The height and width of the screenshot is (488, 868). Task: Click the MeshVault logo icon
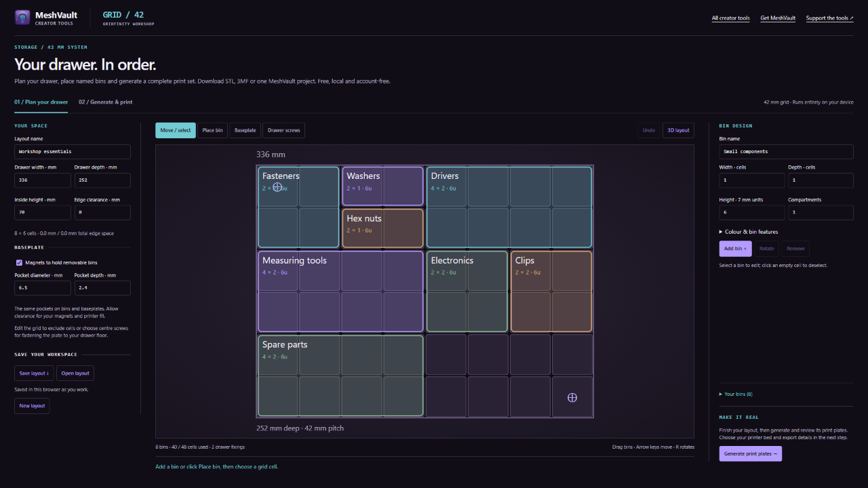(x=22, y=17)
